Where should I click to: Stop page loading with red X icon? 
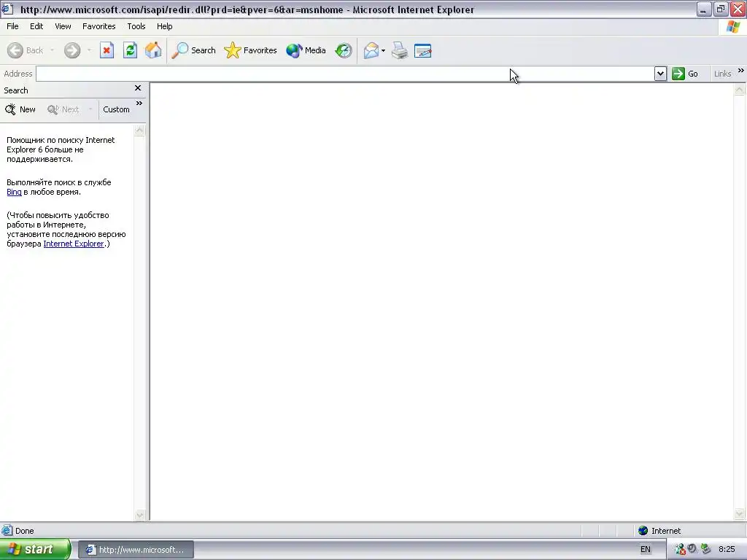coord(107,50)
